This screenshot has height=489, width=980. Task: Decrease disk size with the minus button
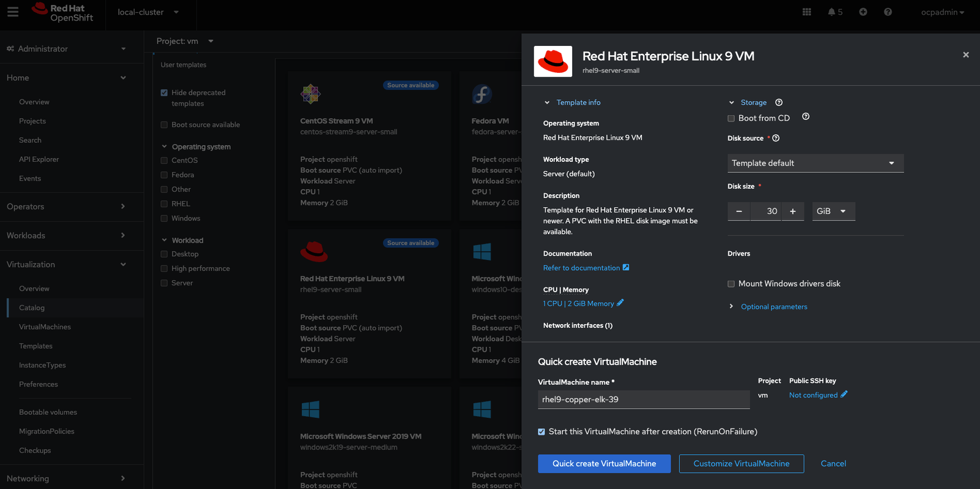pyautogui.click(x=739, y=211)
